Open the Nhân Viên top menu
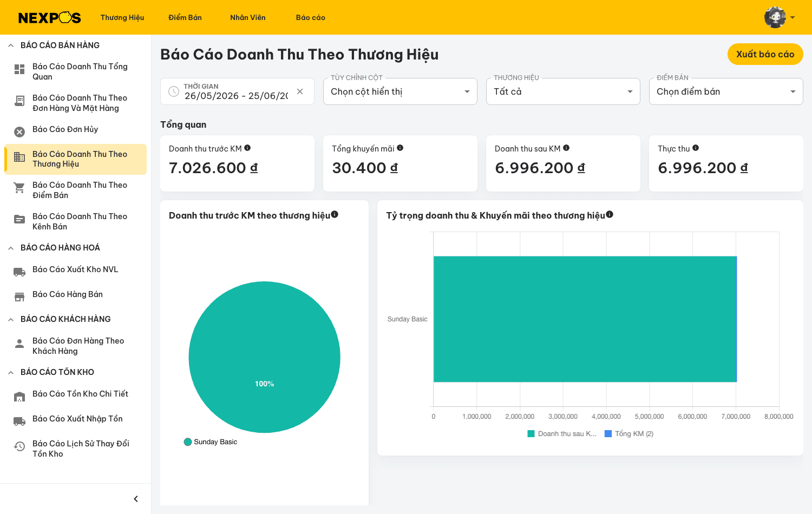The height and width of the screenshot is (514, 812). [248, 17]
